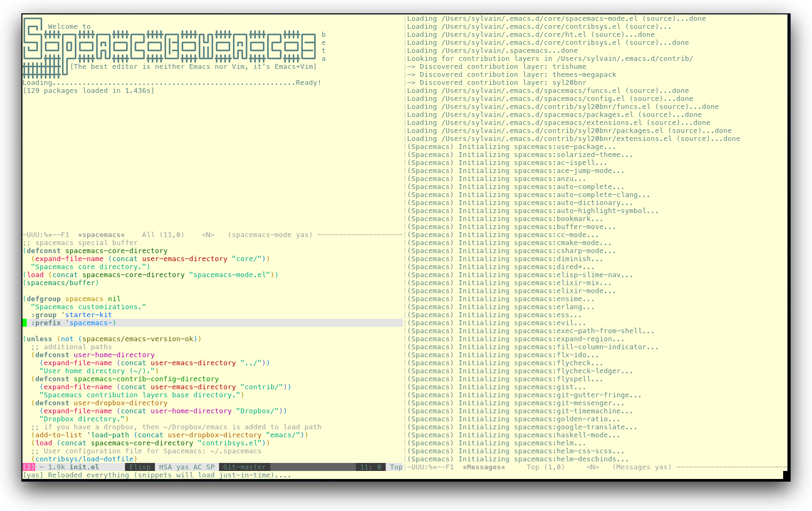Click the green cursor block in the fringe
Image resolution: width=812 pixels, height=511 pixels.
pos(25,323)
